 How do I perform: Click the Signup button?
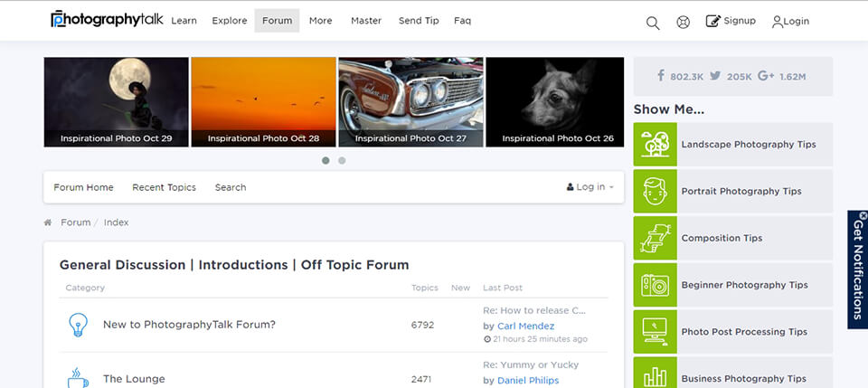[x=731, y=21]
